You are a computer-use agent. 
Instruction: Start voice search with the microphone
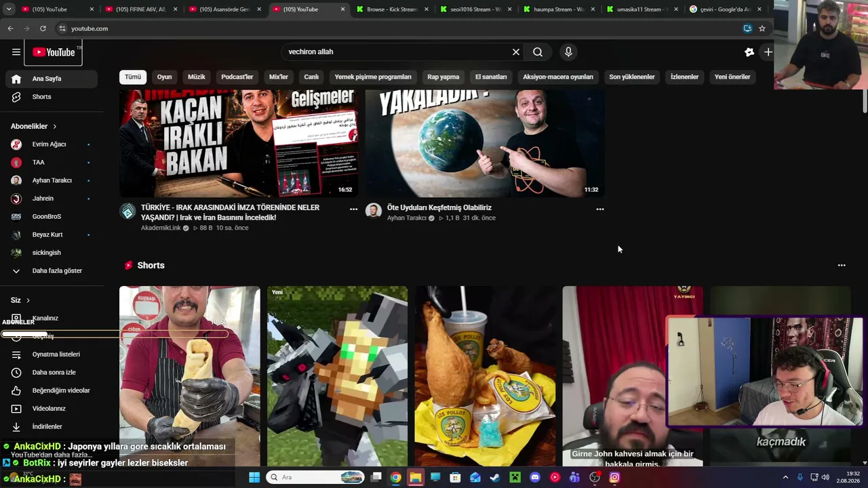tap(568, 52)
